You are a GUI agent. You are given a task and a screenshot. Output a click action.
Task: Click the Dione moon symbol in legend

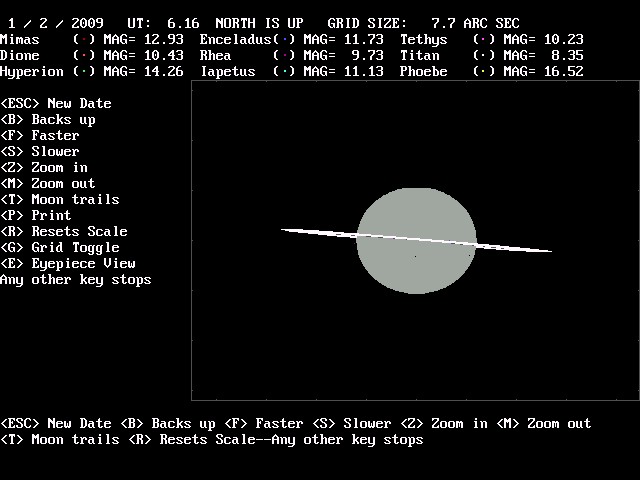point(84,56)
